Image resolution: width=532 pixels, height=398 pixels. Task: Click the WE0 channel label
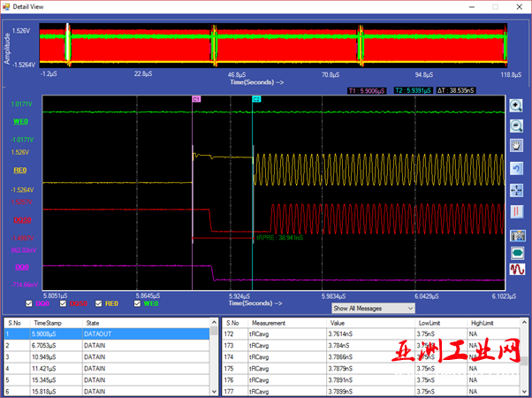tap(20, 121)
